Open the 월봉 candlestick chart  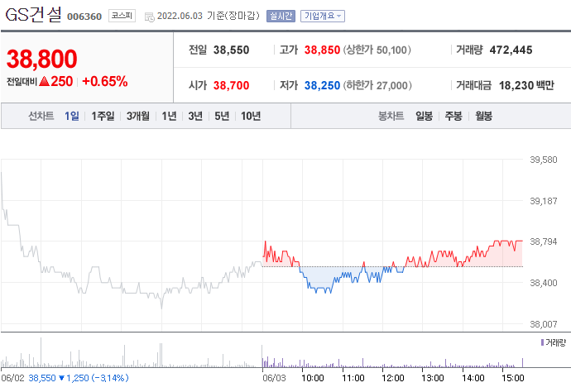click(x=483, y=116)
